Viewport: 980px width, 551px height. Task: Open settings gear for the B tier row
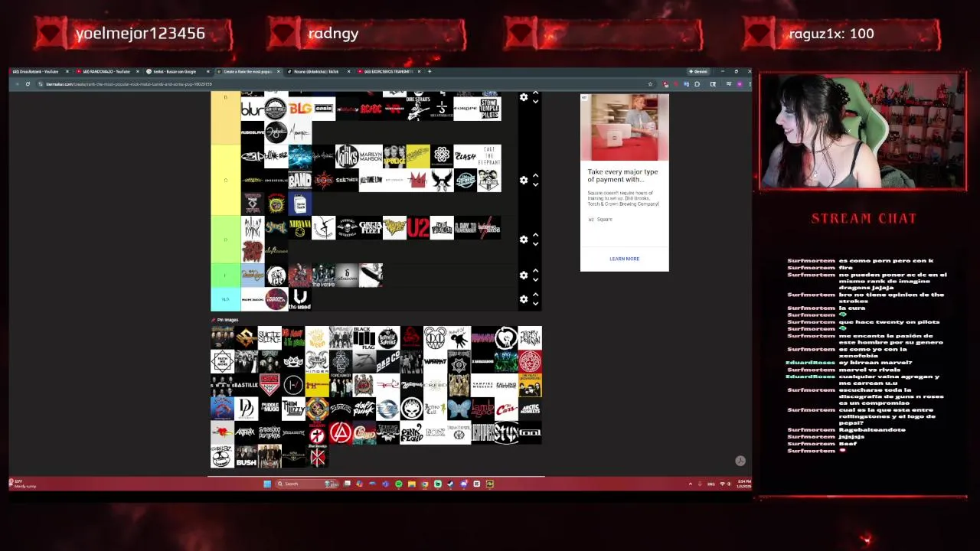tap(524, 97)
